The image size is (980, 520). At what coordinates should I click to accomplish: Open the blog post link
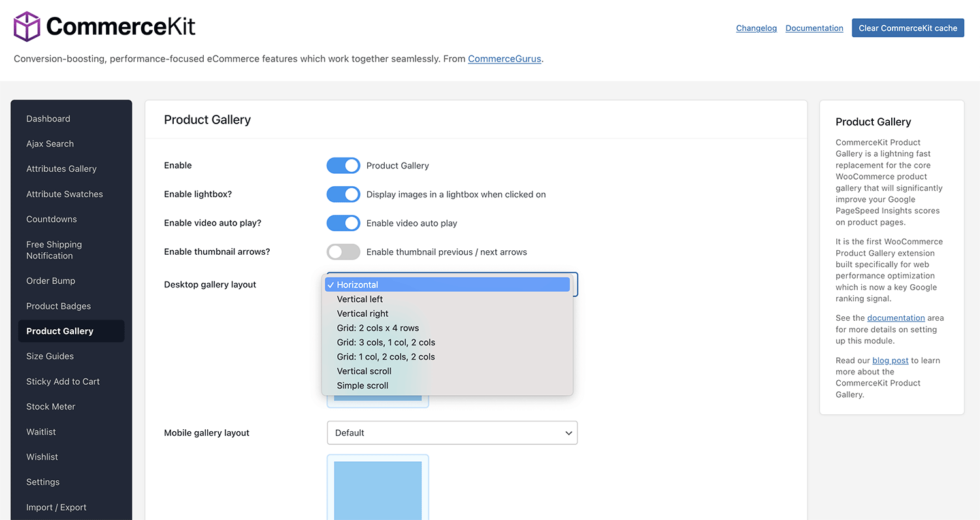pyautogui.click(x=890, y=361)
